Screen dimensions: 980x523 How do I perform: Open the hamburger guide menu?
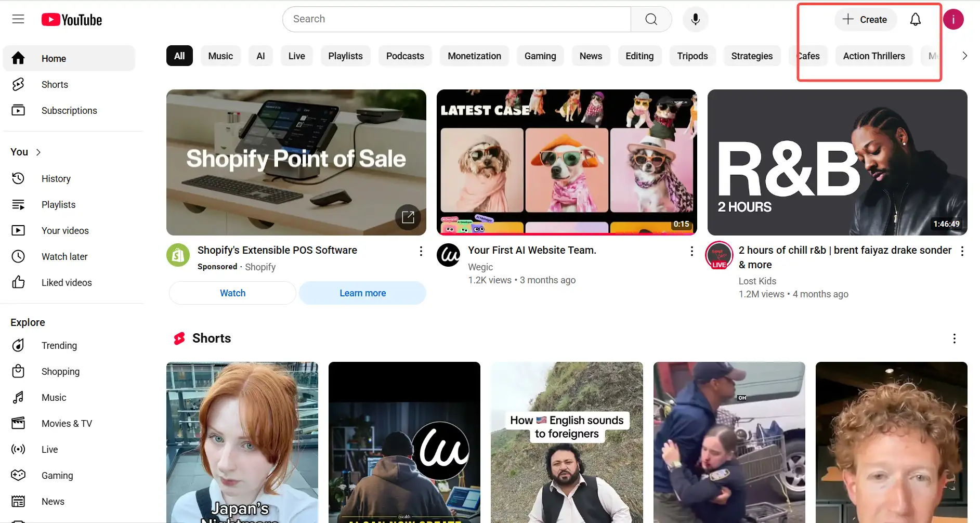click(x=18, y=19)
